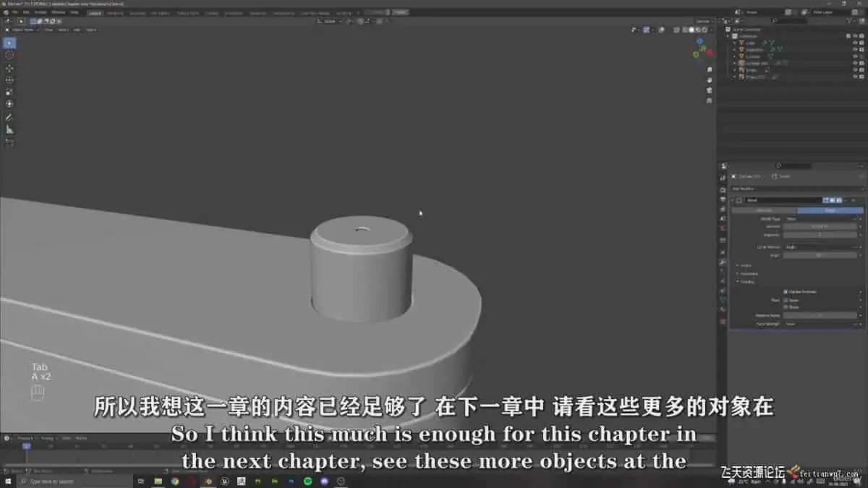Switch viewport to solid shading
This screenshot has width=868, height=488.
tap(692, 30)
